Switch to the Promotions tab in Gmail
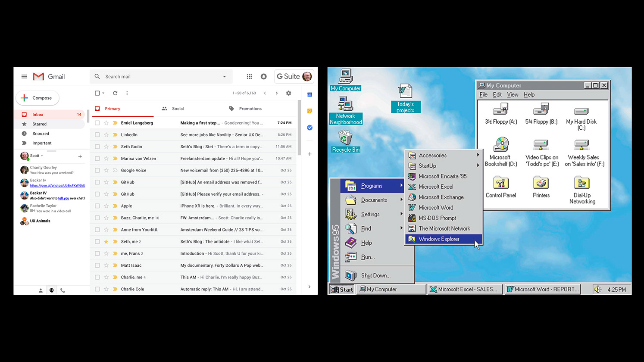The height and width of the screenshot is (362, 644). tap(245, 109)
